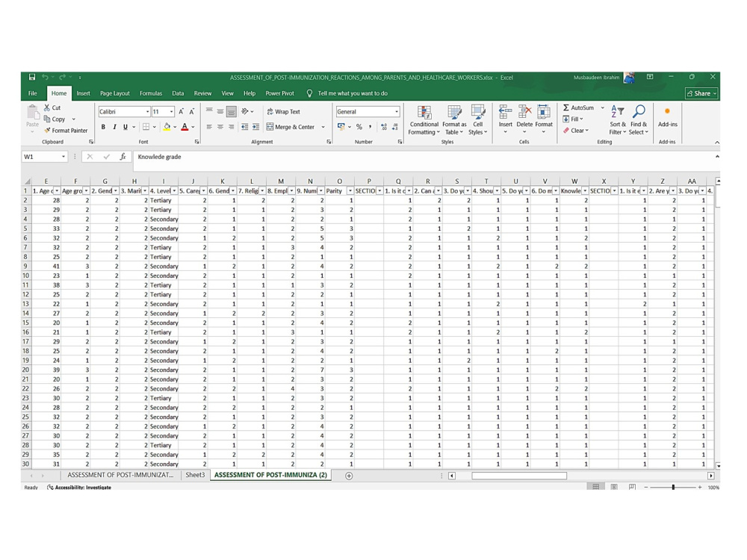
Task: Toggle Wrap Text
Action: (x=283, y=111)
